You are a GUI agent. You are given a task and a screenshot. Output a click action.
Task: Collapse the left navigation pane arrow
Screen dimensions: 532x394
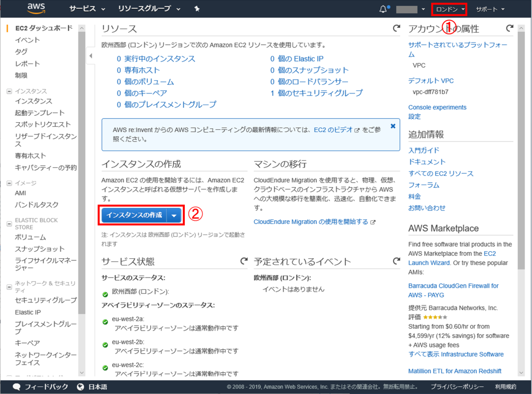pyautogui.click(x=90, y=56)
